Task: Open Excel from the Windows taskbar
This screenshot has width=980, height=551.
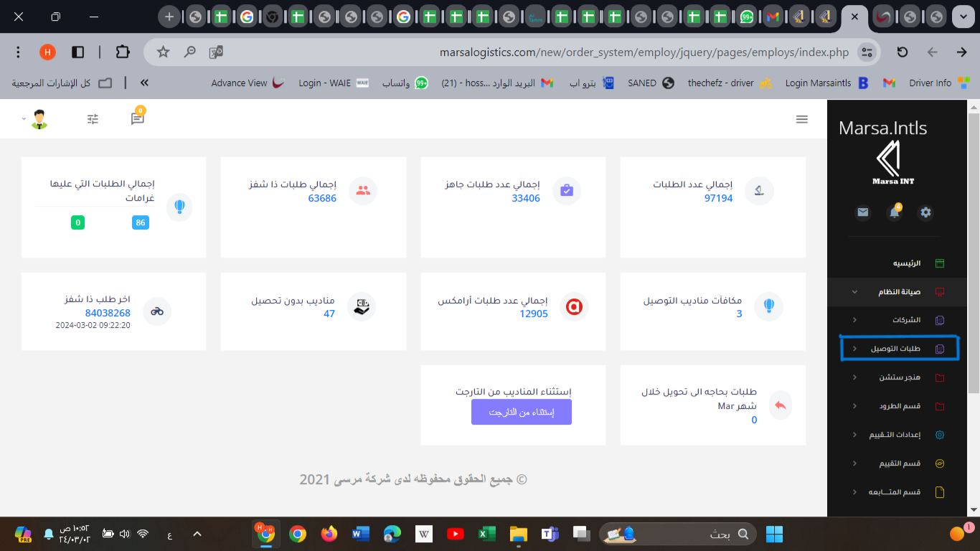Action: (x=487, y=534)
